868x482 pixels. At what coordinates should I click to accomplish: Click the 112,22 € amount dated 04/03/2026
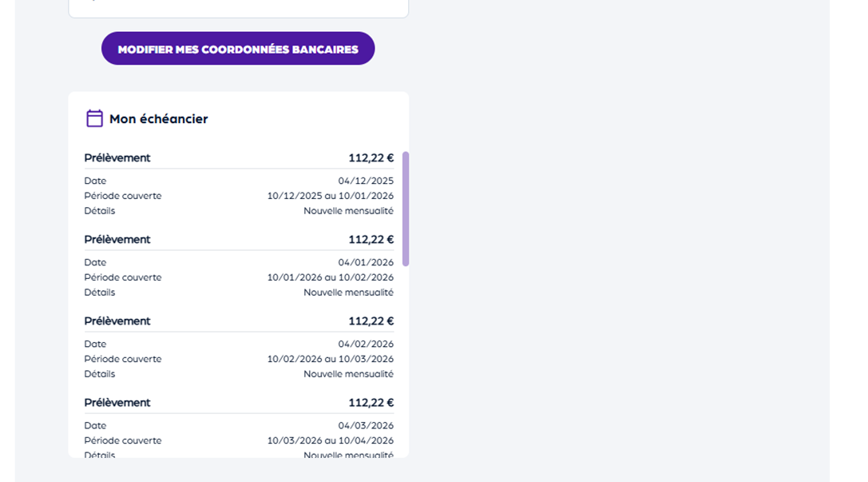[371, 403]
